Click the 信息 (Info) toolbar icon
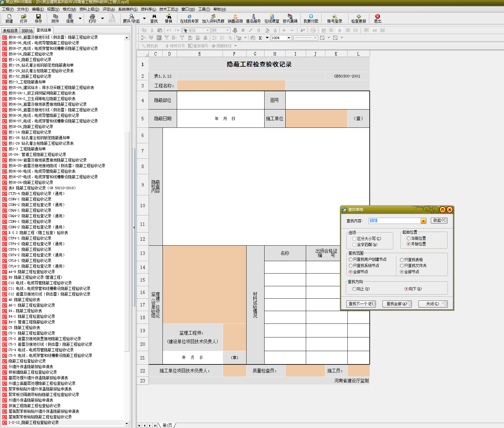 [x=70, y=19]
